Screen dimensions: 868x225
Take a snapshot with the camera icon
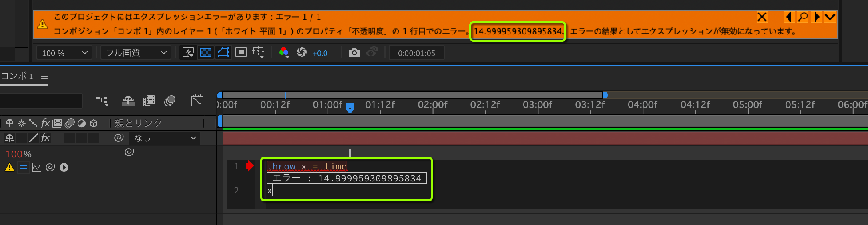[354, 53]
